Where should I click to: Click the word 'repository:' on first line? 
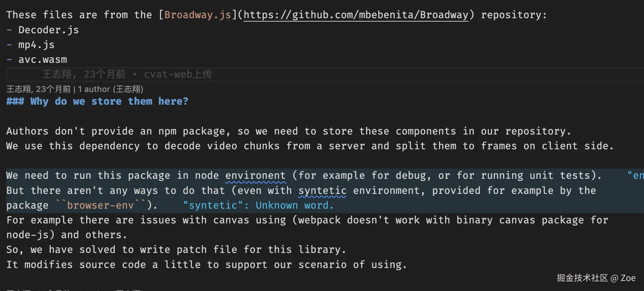point(514,15)
